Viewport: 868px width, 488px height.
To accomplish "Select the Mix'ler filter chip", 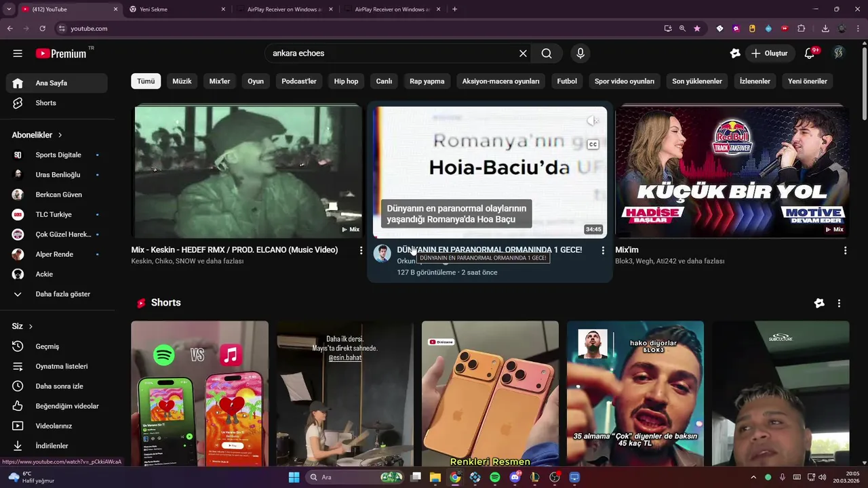I will (x=220, y=81).
